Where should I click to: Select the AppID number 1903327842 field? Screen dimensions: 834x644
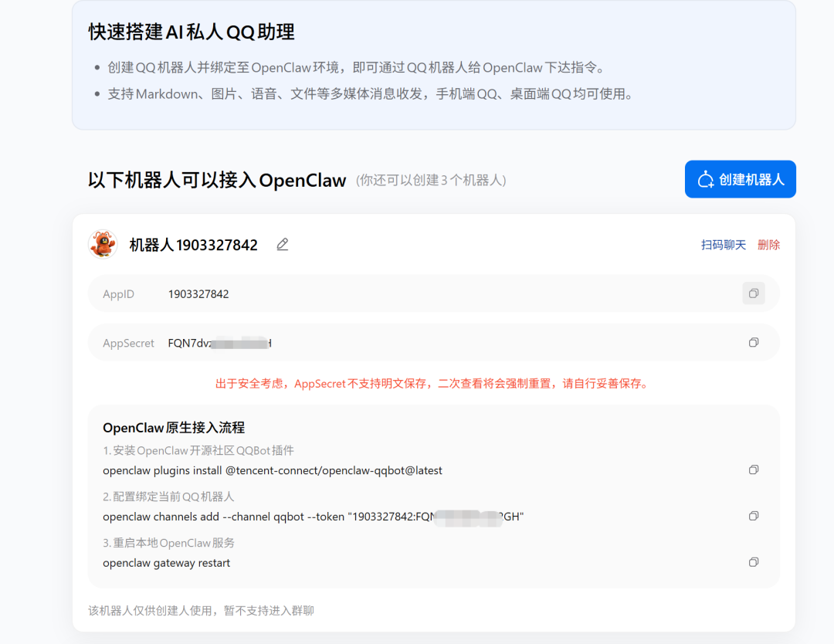(198, 294)
